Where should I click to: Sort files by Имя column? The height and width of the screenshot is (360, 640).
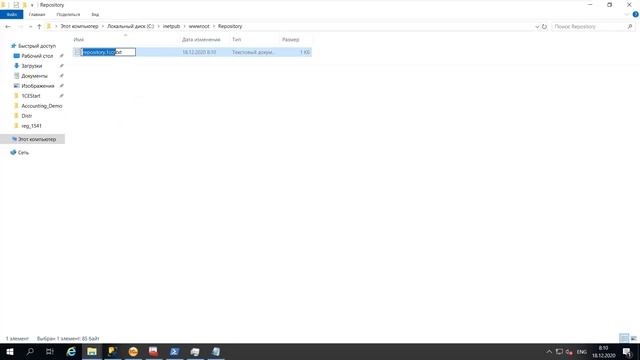coord(79,40)
